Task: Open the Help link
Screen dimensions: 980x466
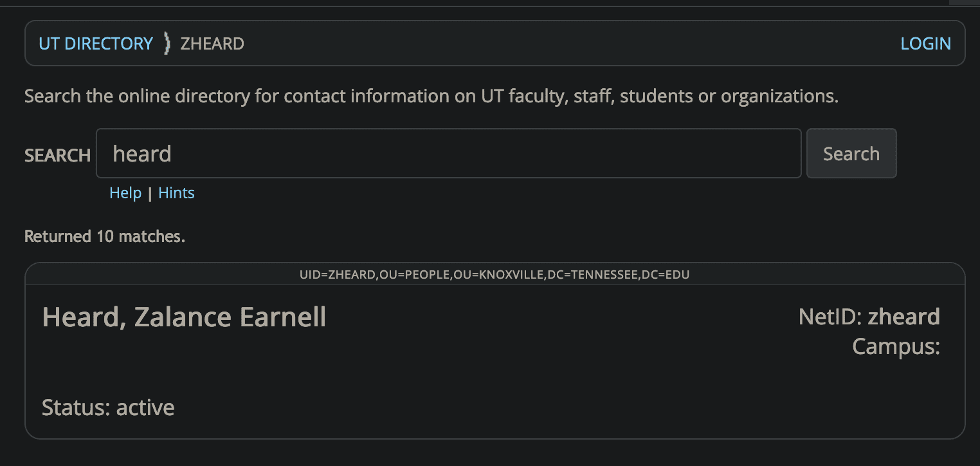Action: click(x=125, y=193)
